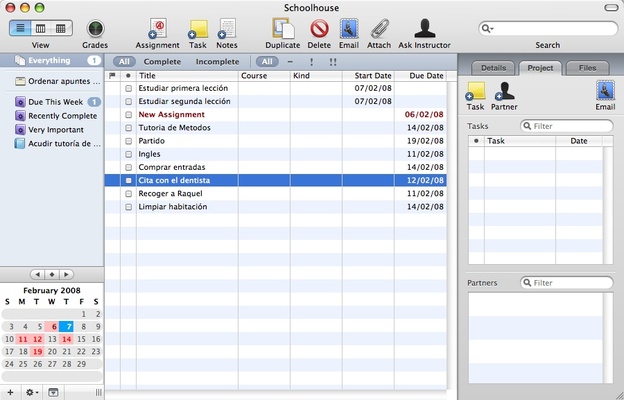This screenshot has width=624, height=400.
Task: Filter by low priority dash
Action: 290,62
